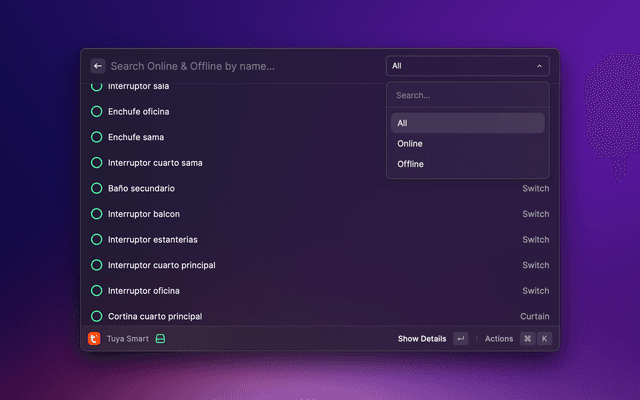Screen dimensions: 640x400
Task: Click the Enter key icon next to Show Details
Action: tap(460, 339)
